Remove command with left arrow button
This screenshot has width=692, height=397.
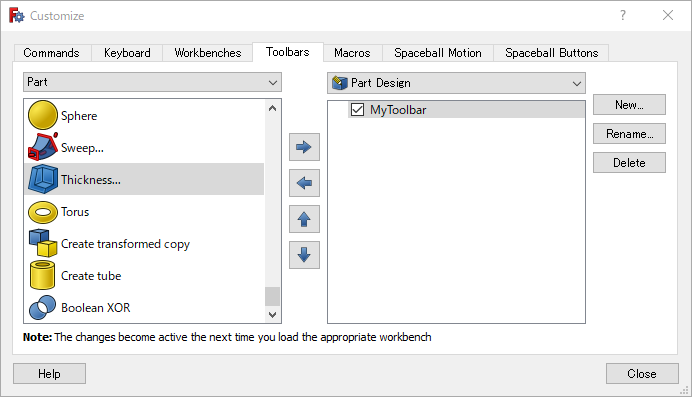click(x=304, y=183)
